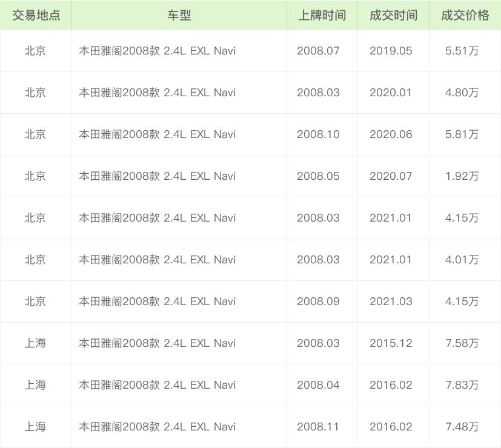Click 北京 in the 5.81万 row
The height and width of the screenshot is (448, 501).
[x=35, y=134]
